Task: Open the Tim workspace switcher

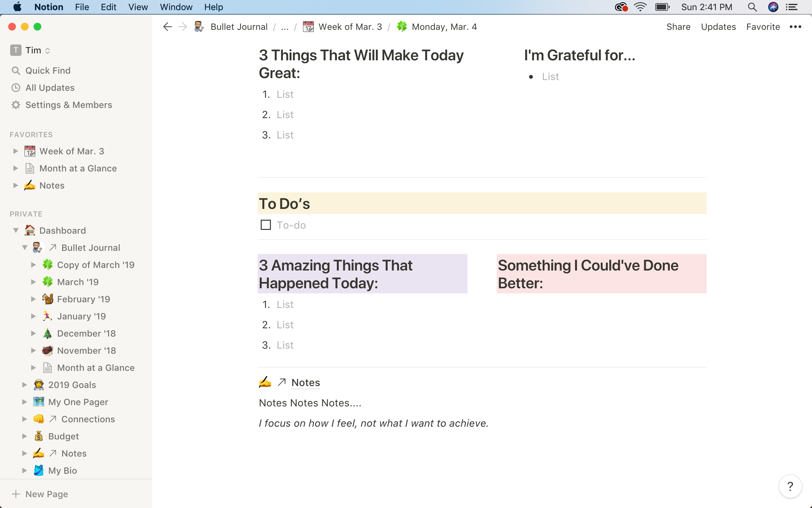Action: point(30,50)
